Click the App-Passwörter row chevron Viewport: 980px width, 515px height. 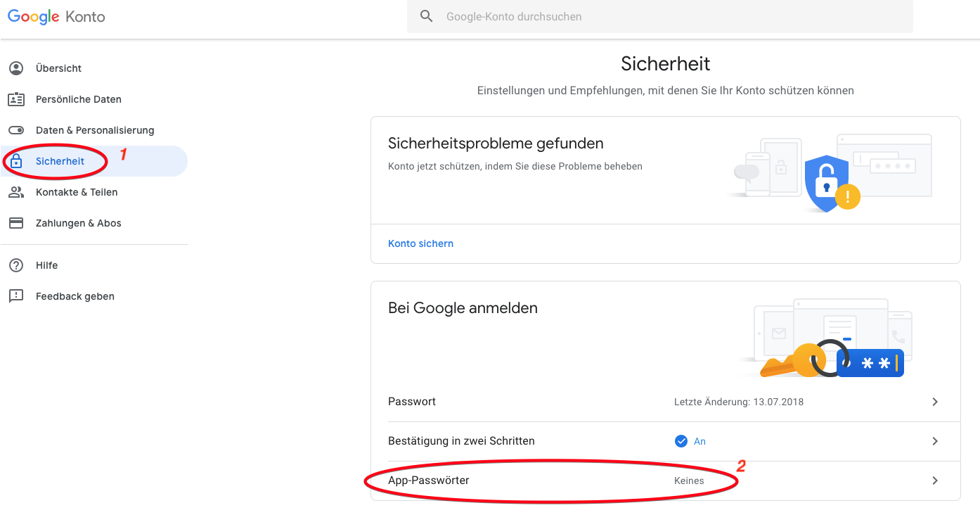point(935,481)
